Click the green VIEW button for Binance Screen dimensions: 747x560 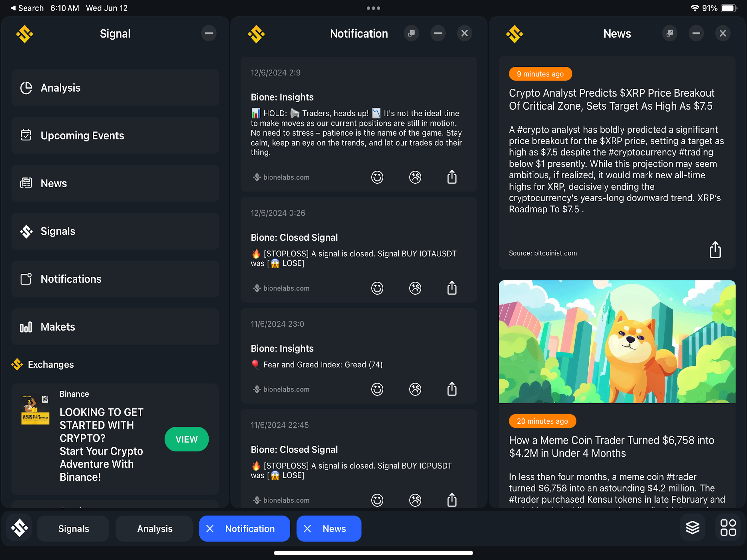186,439
